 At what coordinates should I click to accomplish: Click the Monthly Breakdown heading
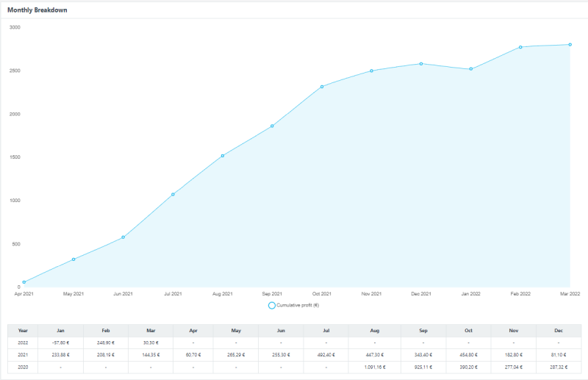tap(37, 10)
